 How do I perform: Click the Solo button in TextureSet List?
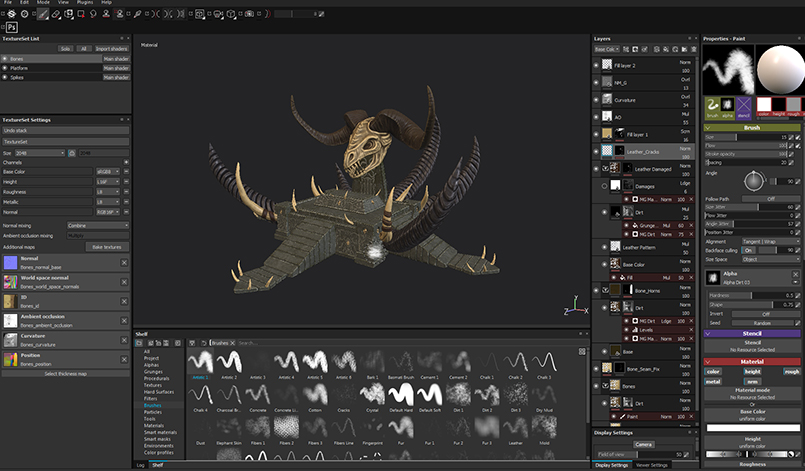click(x=65, y=49)
